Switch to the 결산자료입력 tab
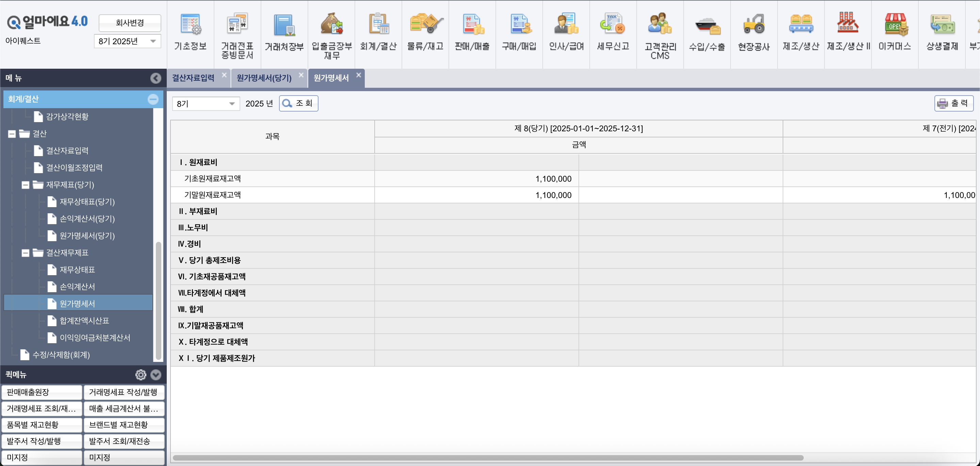Screen dimensions: 980x466 (x=193, y=78)
